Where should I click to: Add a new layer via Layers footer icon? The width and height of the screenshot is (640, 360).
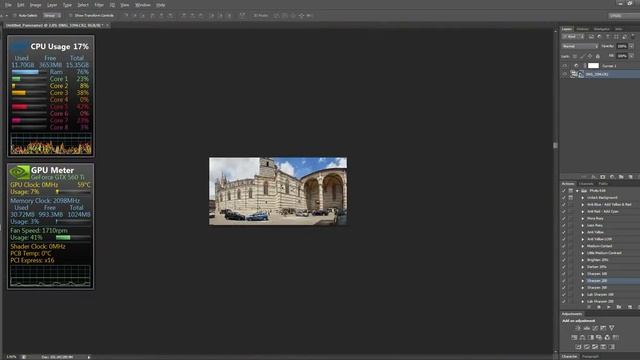[x=631, y=177]
